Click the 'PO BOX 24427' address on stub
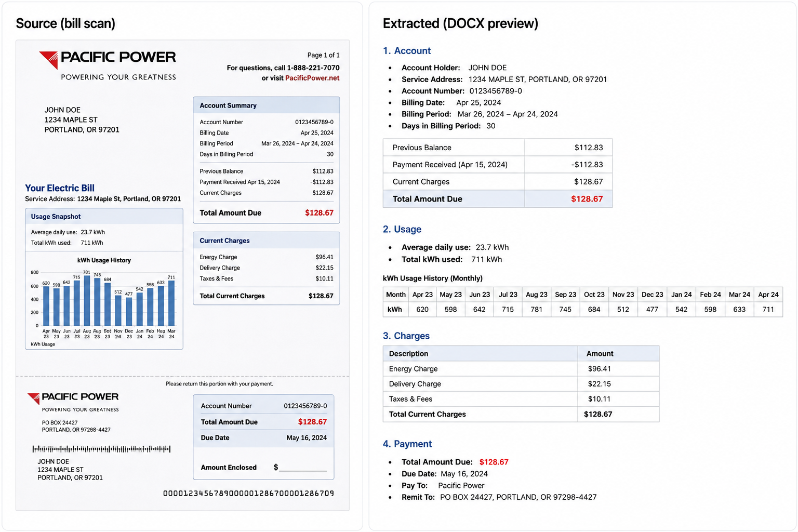Screen dimensions: 798x532 click(x=76, y=426)
